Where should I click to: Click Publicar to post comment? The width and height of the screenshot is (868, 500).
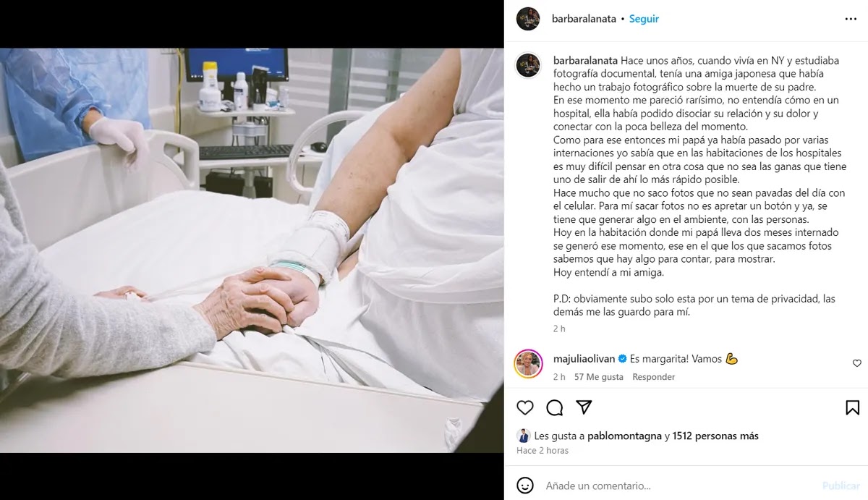pyautogui.click(x=841, y=486)
